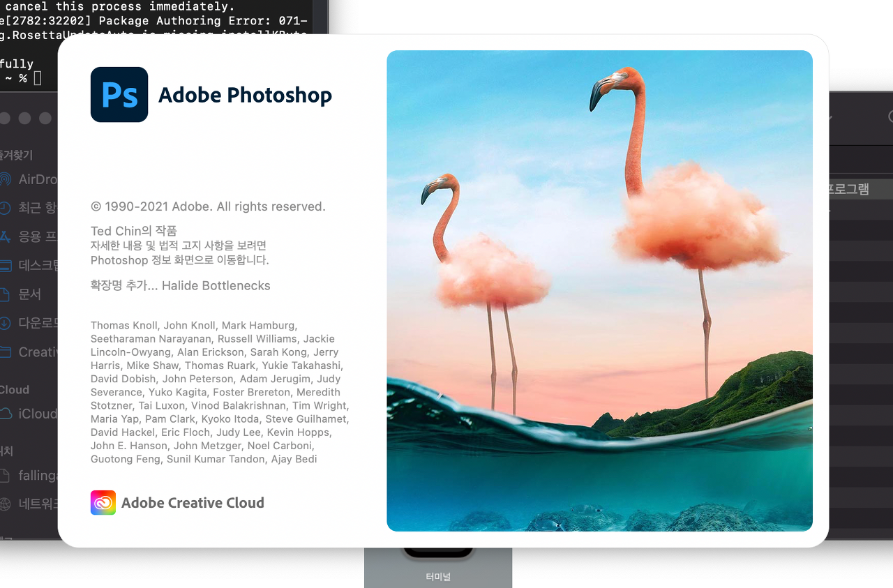
Task: Select the 문서 documents icon in Finder sidebar
Action: tap(6, 294)
